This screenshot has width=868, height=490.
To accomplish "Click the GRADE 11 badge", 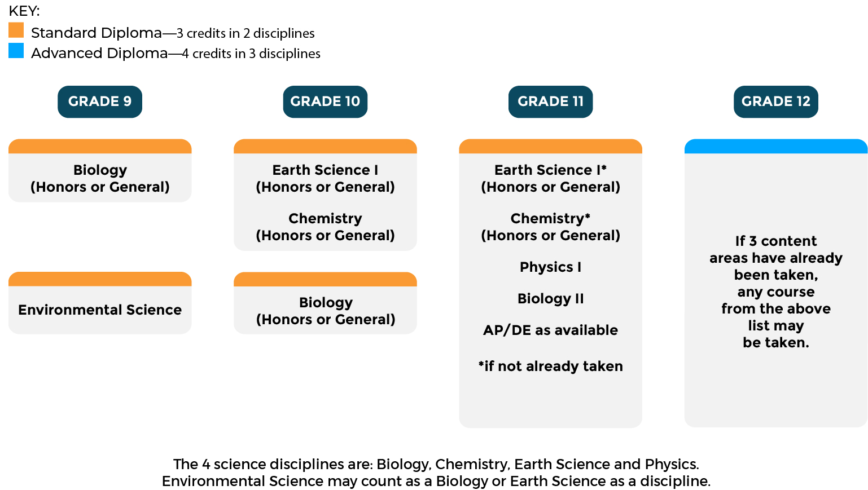I will pyautogui.click(x=550, y=101).
